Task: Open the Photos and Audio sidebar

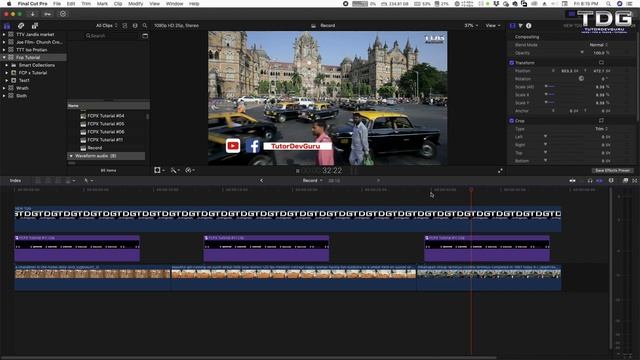Action: (21, 26)
